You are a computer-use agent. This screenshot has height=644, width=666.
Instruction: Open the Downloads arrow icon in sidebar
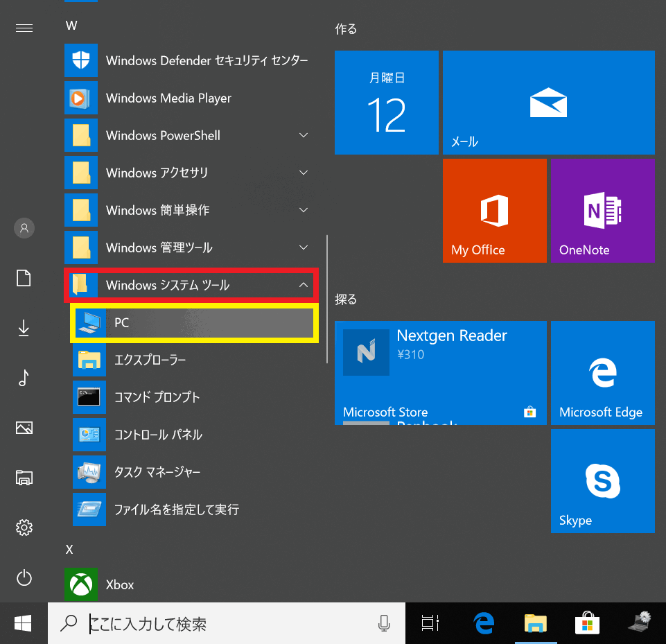pyautogui.click(x=24, y=328)
